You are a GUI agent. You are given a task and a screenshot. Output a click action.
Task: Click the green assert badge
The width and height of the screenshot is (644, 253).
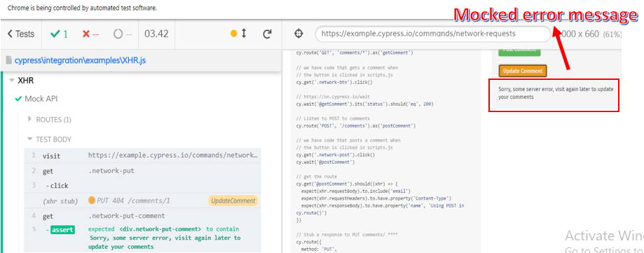point(63,230)
